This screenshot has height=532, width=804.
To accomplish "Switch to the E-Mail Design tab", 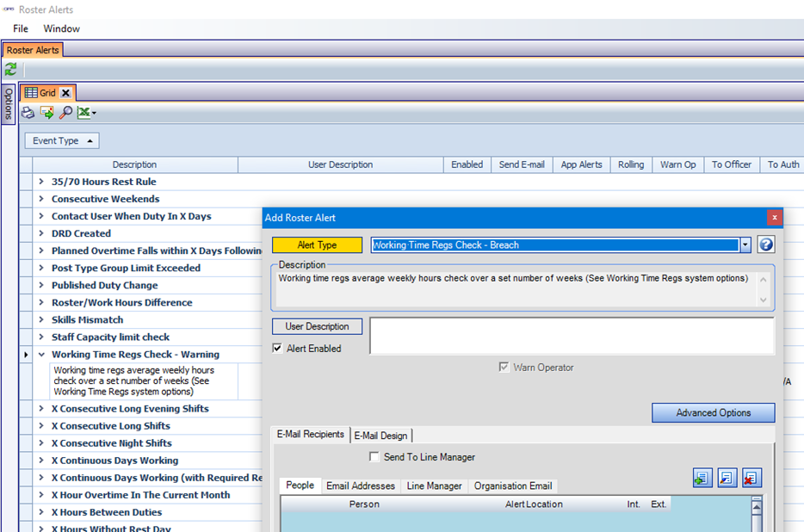I will (x=381, y=436).
